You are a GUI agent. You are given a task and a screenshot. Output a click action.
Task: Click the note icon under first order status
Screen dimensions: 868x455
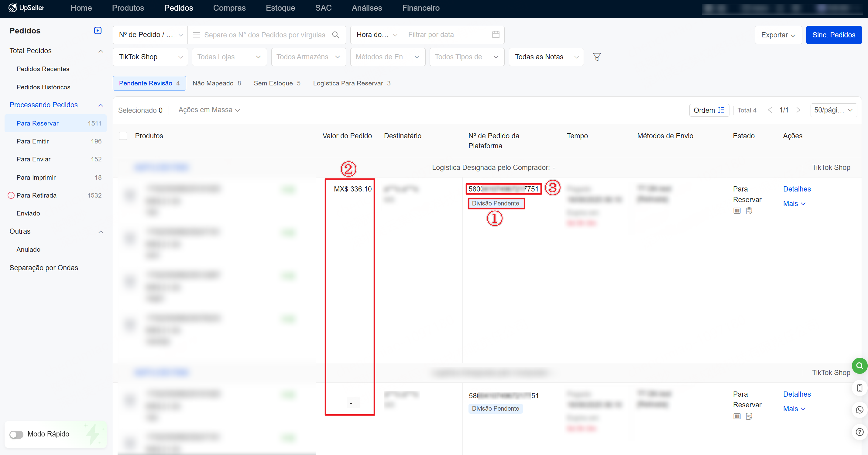pos(749,211)
